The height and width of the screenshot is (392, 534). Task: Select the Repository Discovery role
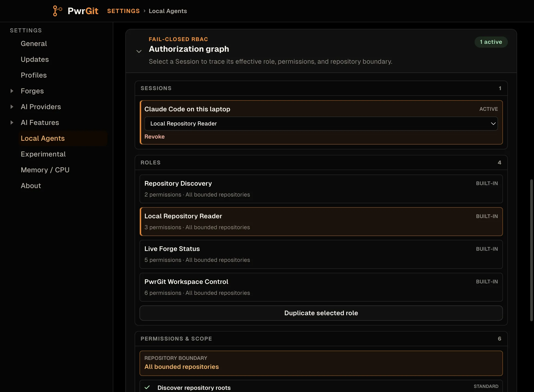(321, 189)
